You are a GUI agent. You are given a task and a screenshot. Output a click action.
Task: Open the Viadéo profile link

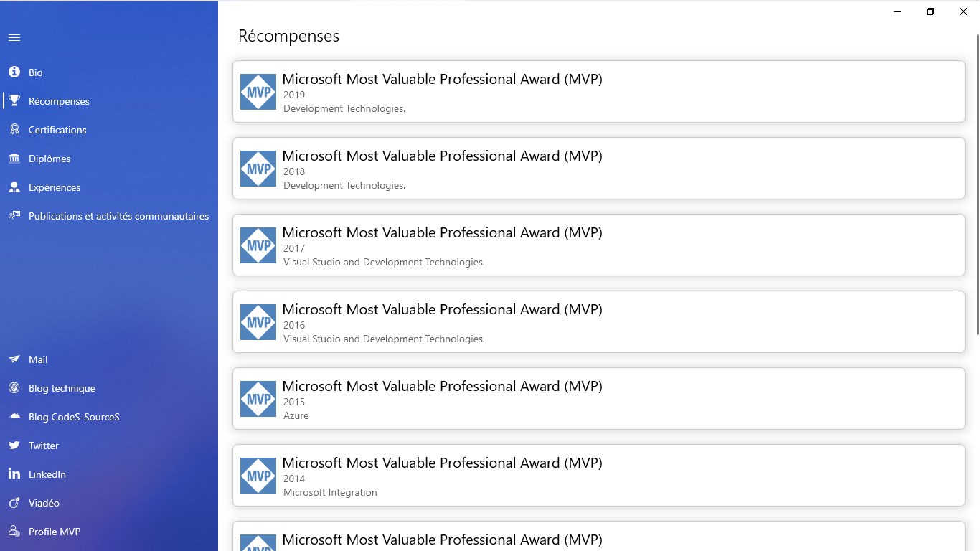click(44, 503)
